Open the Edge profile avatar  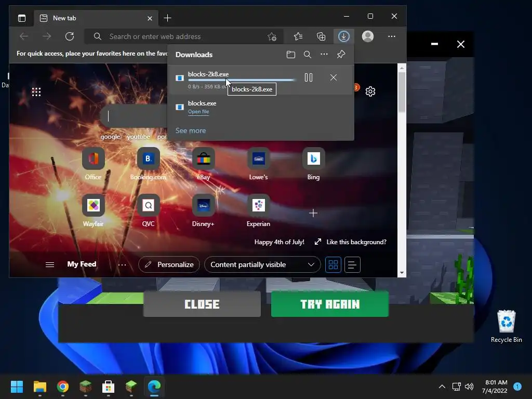(368, 36)
